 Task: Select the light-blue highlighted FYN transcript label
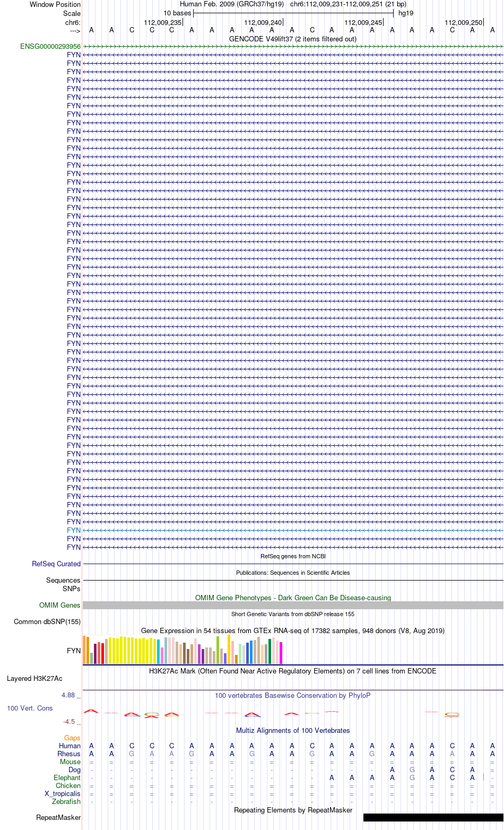click(x=74, y=530)
